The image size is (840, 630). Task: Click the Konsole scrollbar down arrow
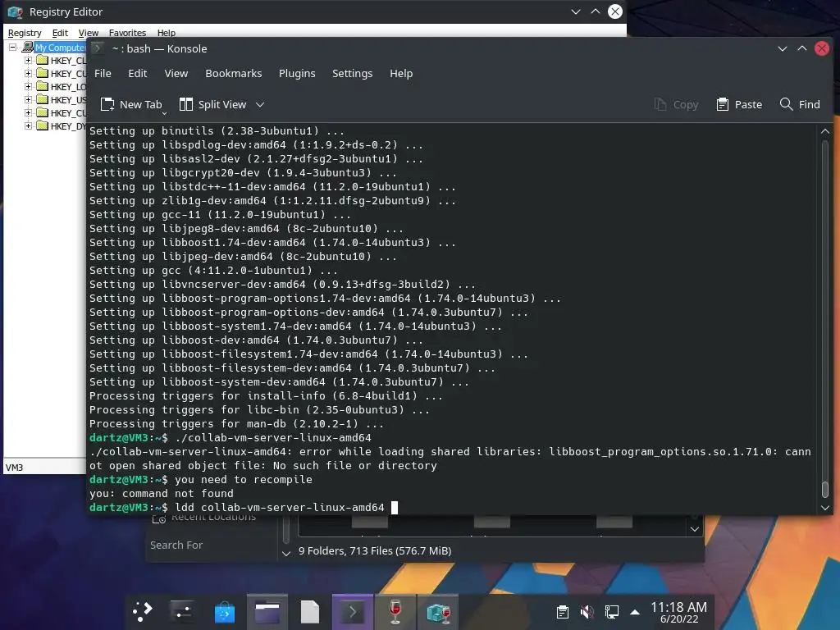coord(825,508)
